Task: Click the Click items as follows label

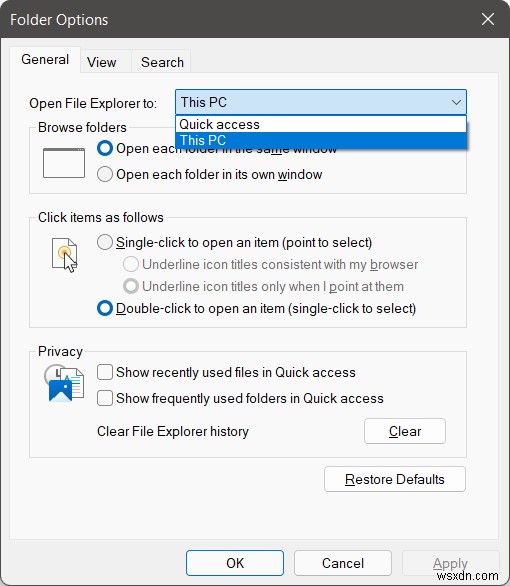Action: click(101, 218)
